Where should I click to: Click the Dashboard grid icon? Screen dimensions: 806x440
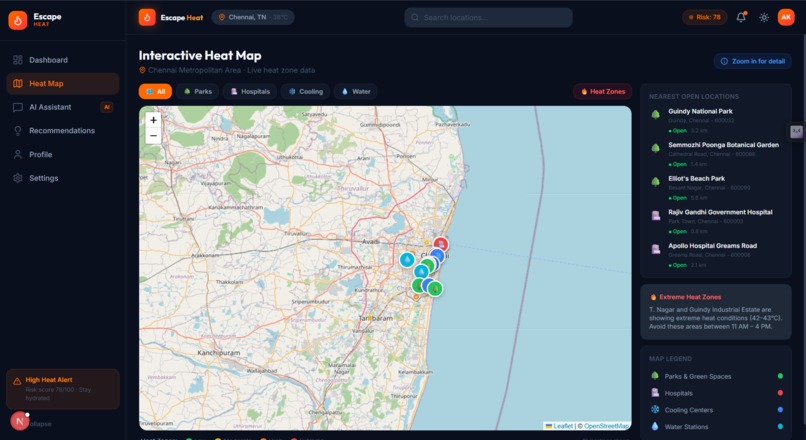pos(18,60)
